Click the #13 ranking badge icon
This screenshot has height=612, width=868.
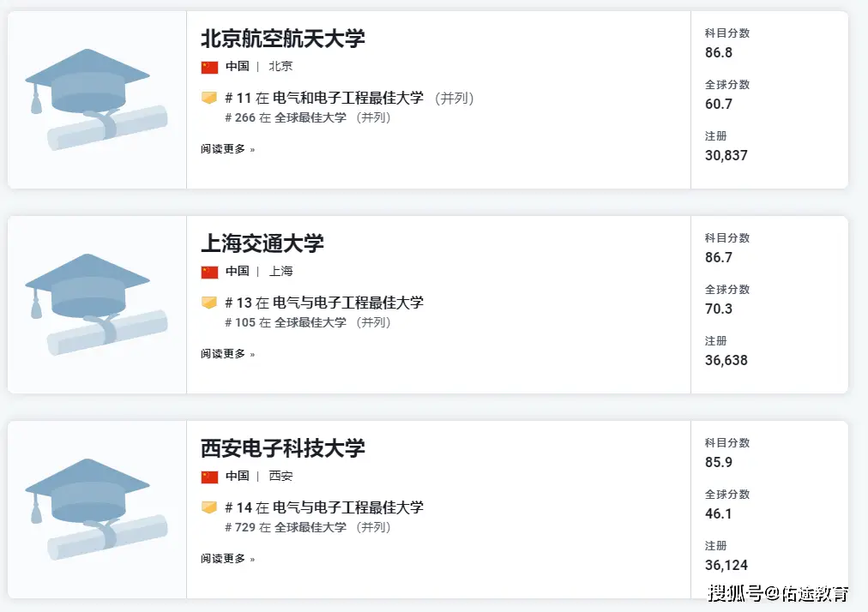click(208, 303)
